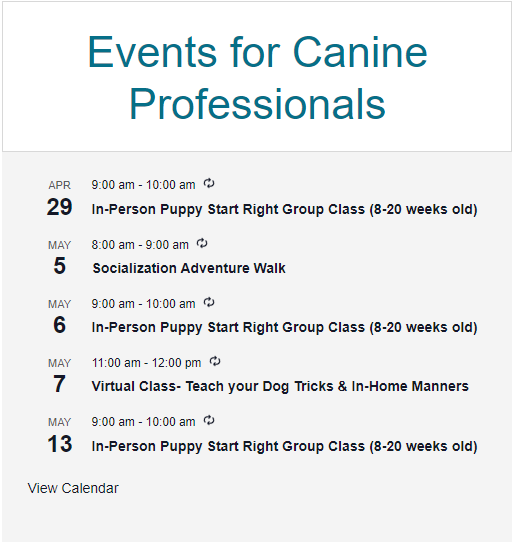Click the recurring icon beside April 29 event time
Screen dimensions: 514x546
coord(209,183)
